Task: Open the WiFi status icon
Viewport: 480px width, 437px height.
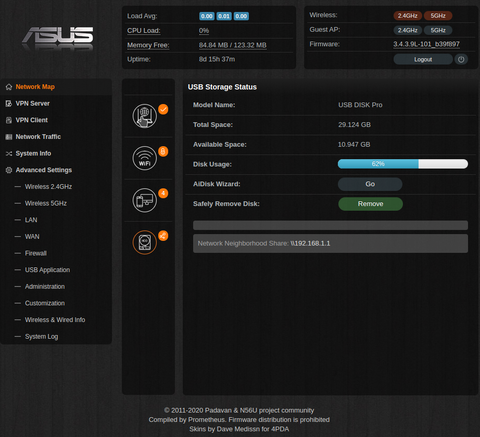Action: 145,158
